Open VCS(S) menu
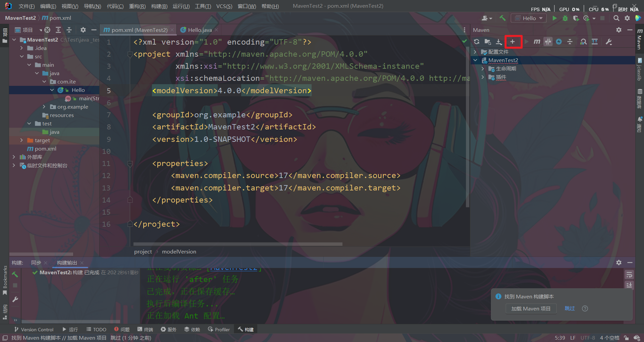The height and width of the screenshot is (342, 644). pos(224,6)
